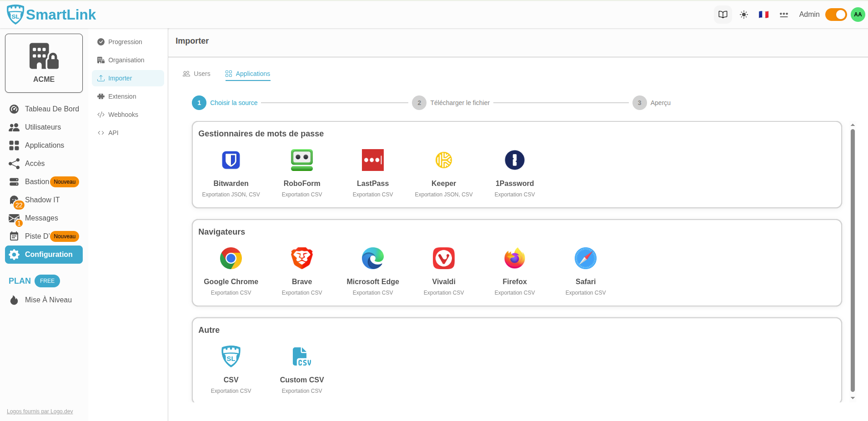The image size is (868, 421).
Task: Select 1Password as import source
Action: tap(514, 160)
